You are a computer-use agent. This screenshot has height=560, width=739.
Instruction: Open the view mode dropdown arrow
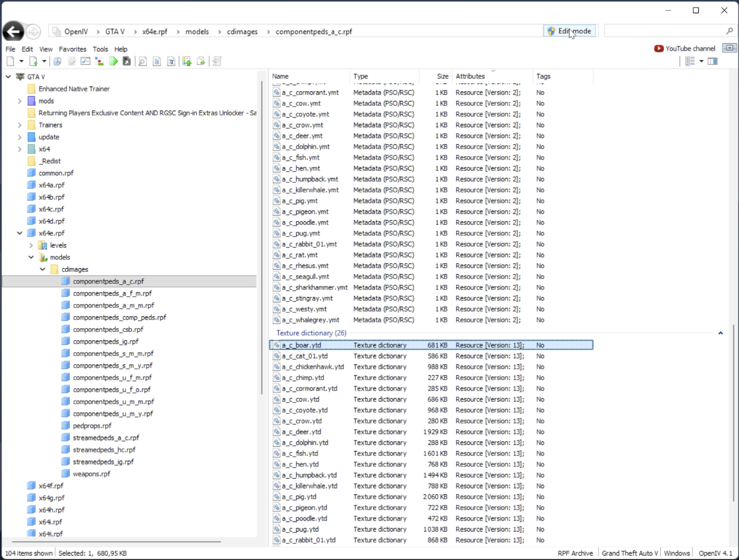pos(701,61)
